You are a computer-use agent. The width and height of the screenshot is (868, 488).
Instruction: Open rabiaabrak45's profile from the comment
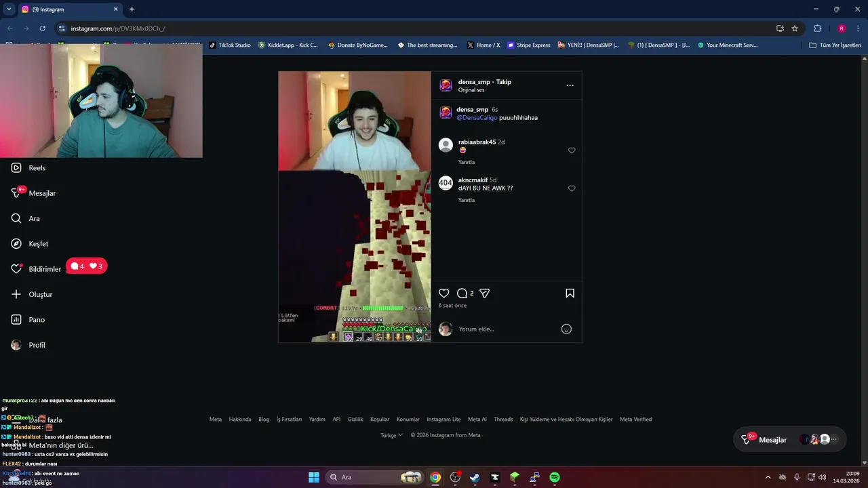[477, 142]
